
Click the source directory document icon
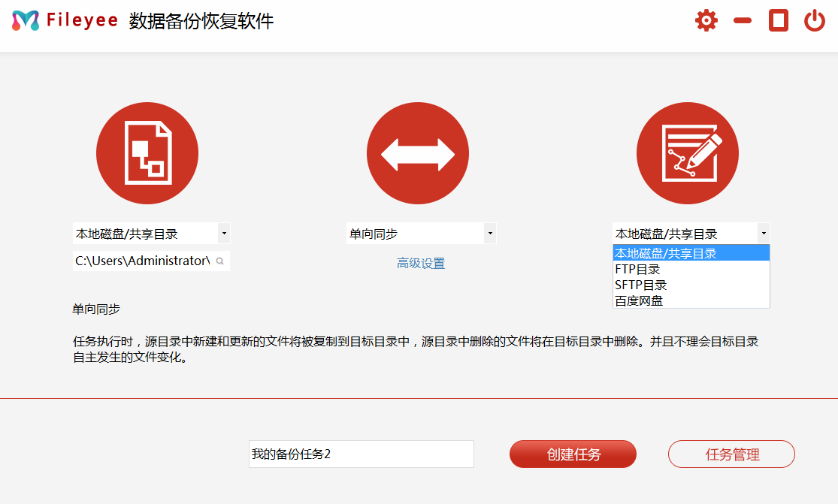[x=147, y=153]
